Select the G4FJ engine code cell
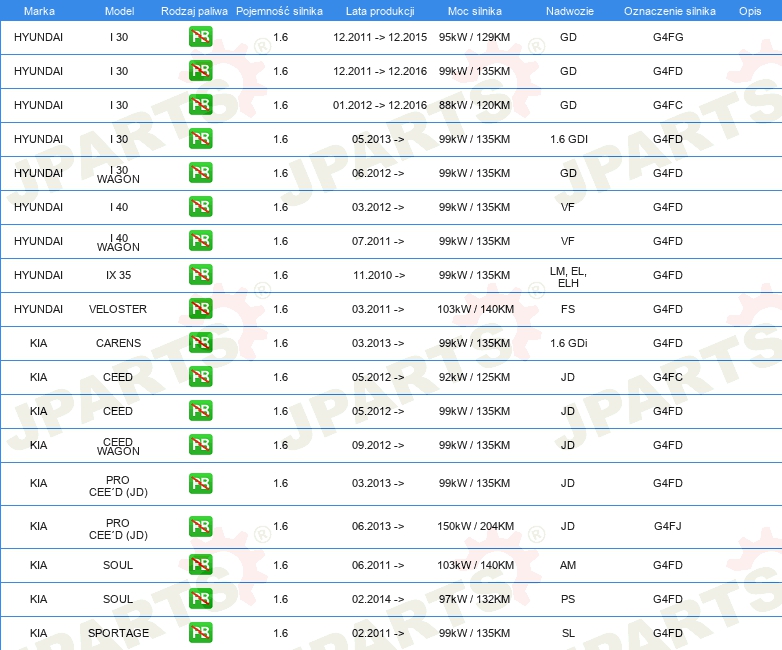This screenshot has width=782, height=650. pos(668,527)
